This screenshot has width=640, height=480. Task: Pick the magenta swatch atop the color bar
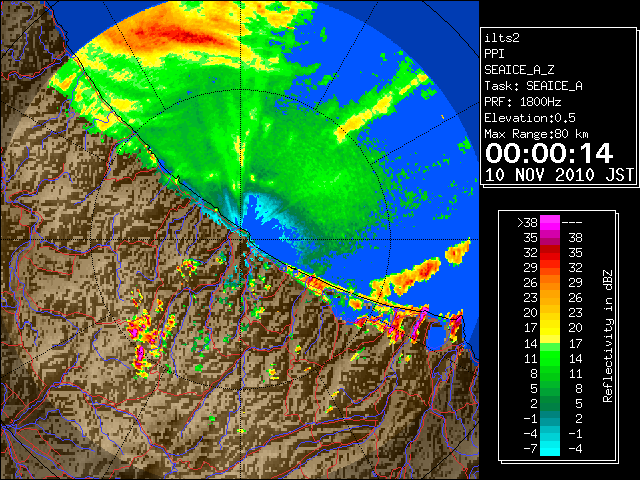pyautogui.click(x=550, y=222)
